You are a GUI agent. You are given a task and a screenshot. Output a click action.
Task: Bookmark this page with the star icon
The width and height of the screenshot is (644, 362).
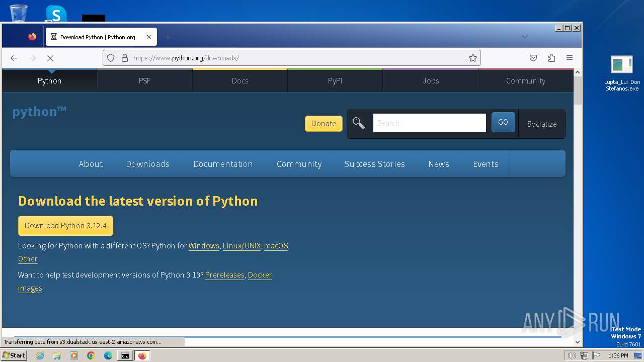(473, 58)
